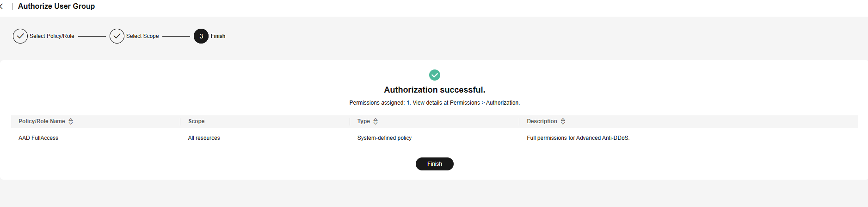868x207 pixels.
Task: Toggle the Type column sort arrows
Action: pyautogui.click(x=376, y=121)
